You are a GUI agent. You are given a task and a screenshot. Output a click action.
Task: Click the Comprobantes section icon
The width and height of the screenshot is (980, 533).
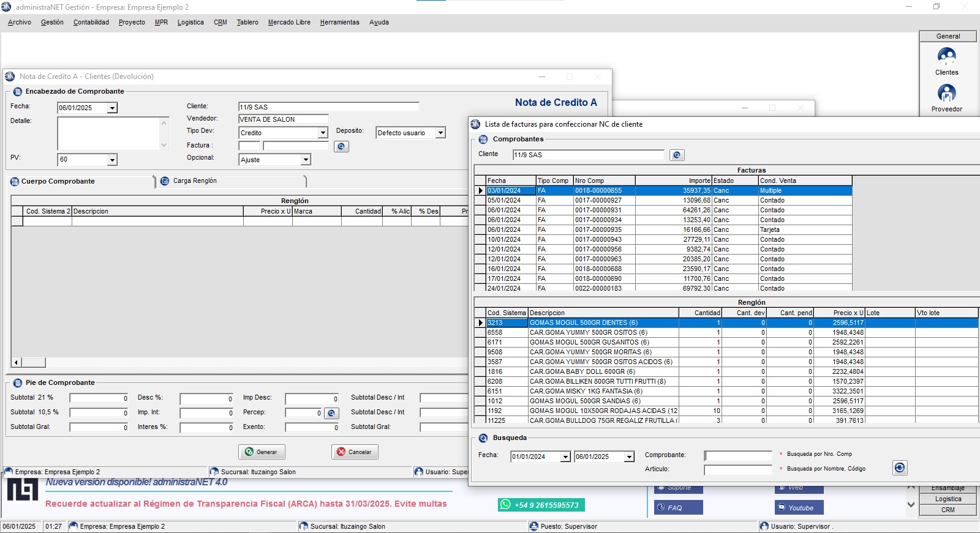point(483,140)
